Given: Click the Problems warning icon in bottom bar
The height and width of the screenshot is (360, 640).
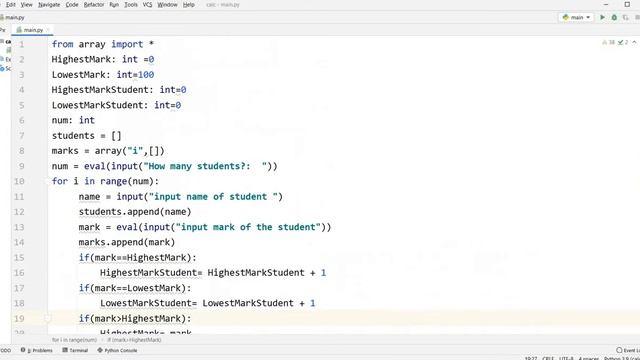Looking at the screenshot, I should pos(23,350).
